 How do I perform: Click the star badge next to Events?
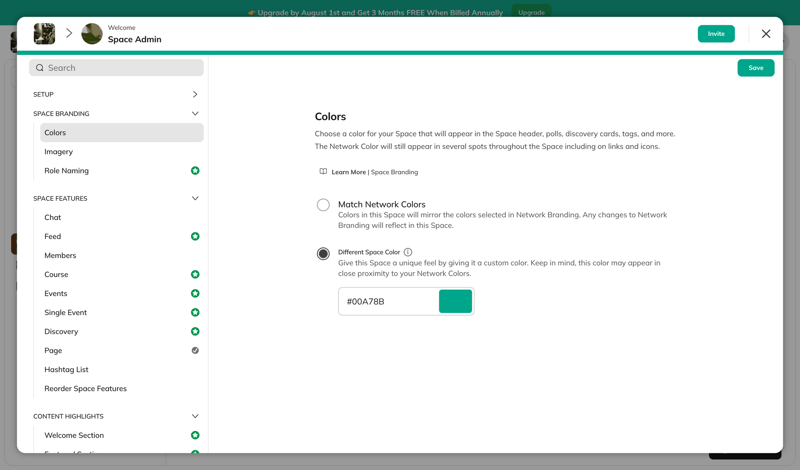[195, 293]
